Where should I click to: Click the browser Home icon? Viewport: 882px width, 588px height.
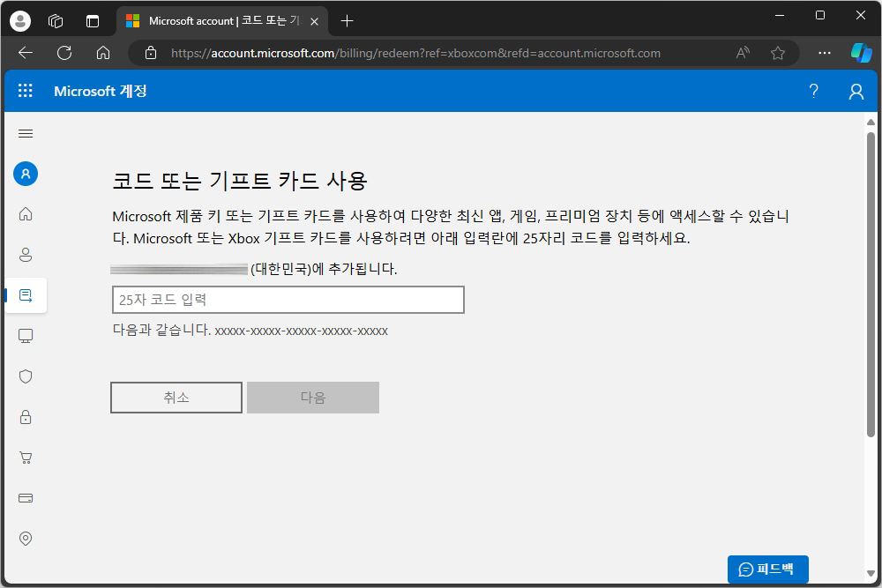point(103,53)
